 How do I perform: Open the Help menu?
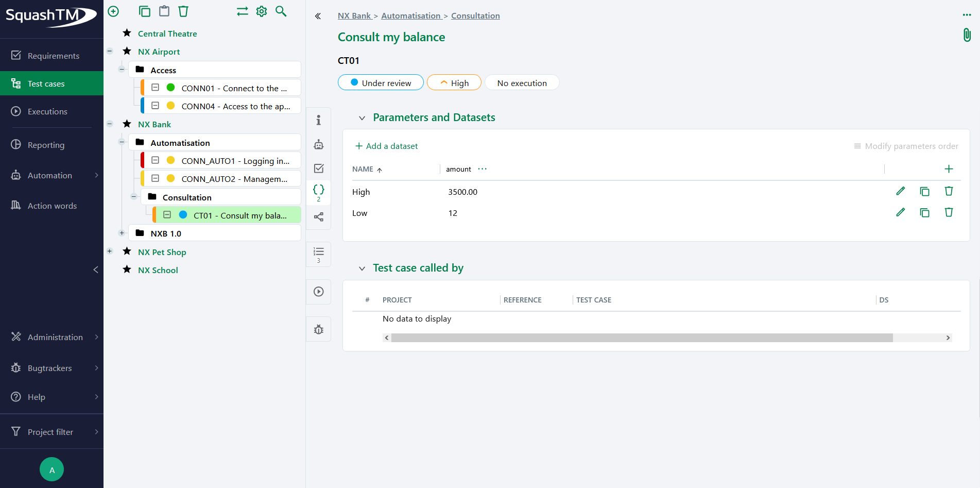(51, 397)
